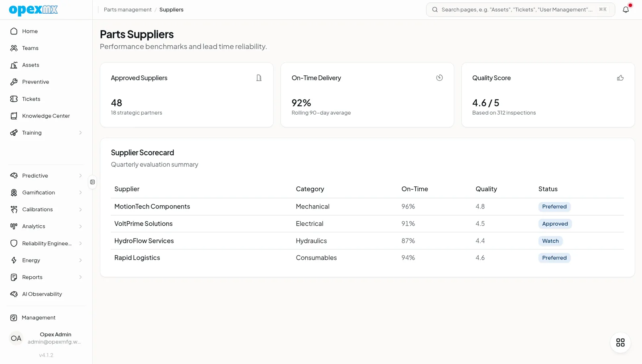
Task: Select the VoltPrime Solutions supplier
Action: [x=143, y=224]
